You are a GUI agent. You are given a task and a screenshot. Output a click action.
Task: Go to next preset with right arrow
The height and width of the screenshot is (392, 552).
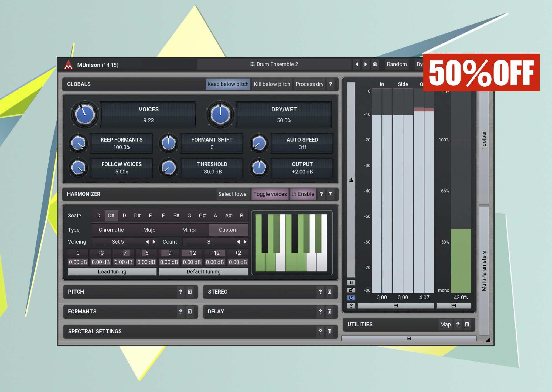point(366,64)
